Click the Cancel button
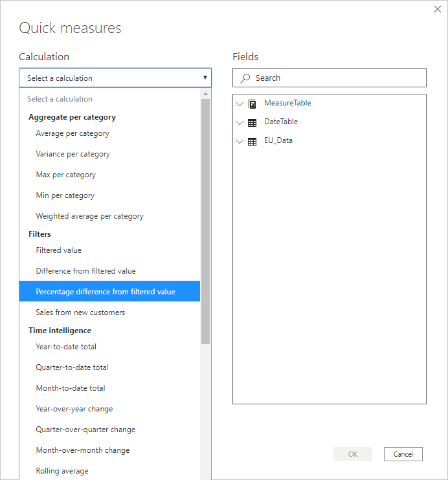The height and width of the screenshot is (480, 448). 403,454
